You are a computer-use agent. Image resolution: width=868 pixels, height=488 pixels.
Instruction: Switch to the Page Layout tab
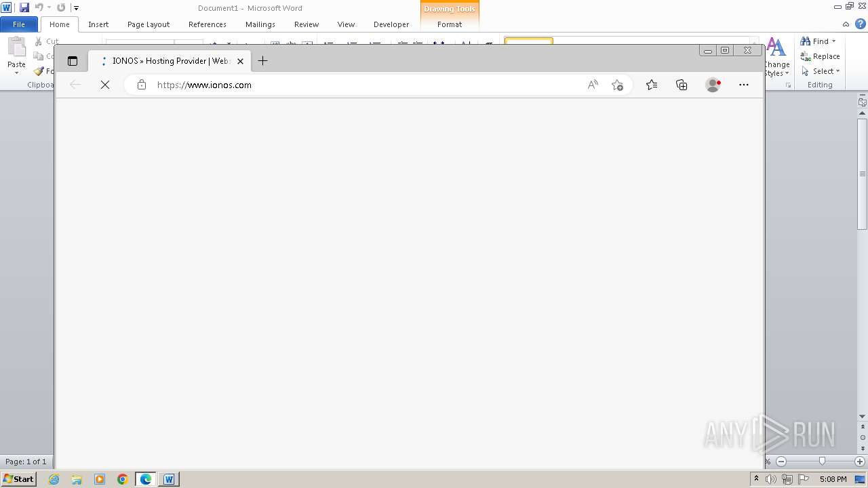click(x=149, y=24)
